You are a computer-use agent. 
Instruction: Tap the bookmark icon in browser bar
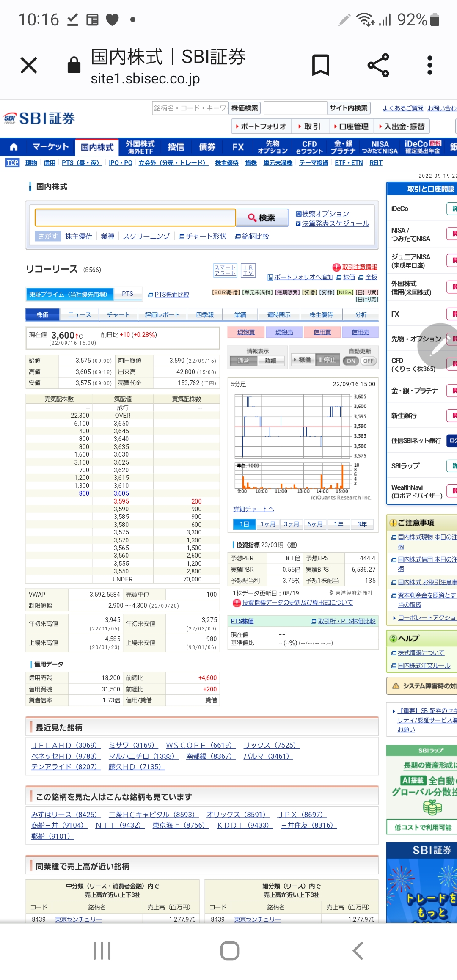[321, 65]
